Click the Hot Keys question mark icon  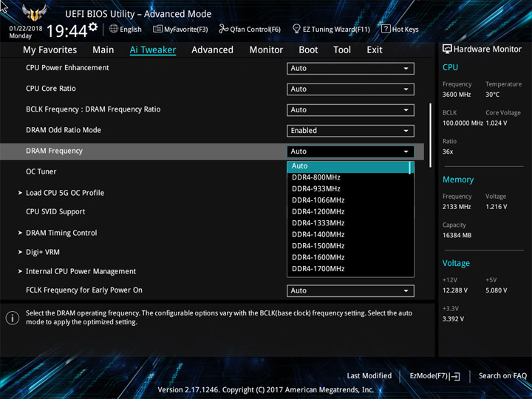386,29
